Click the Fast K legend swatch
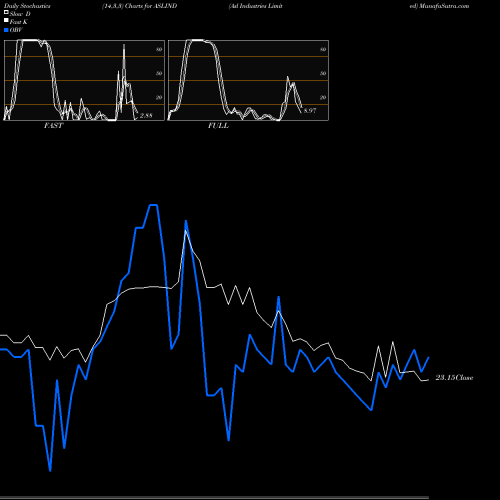 pyautogui.click(x=6, y=21)
